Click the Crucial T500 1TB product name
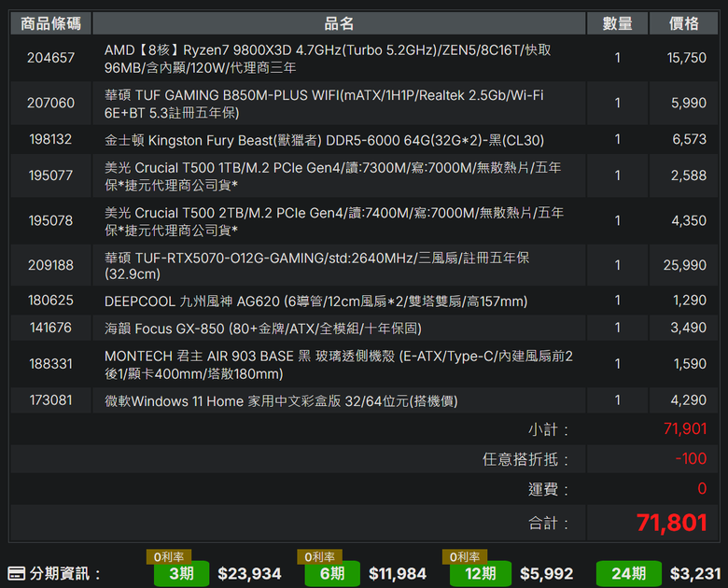 [x=332, y=176]
